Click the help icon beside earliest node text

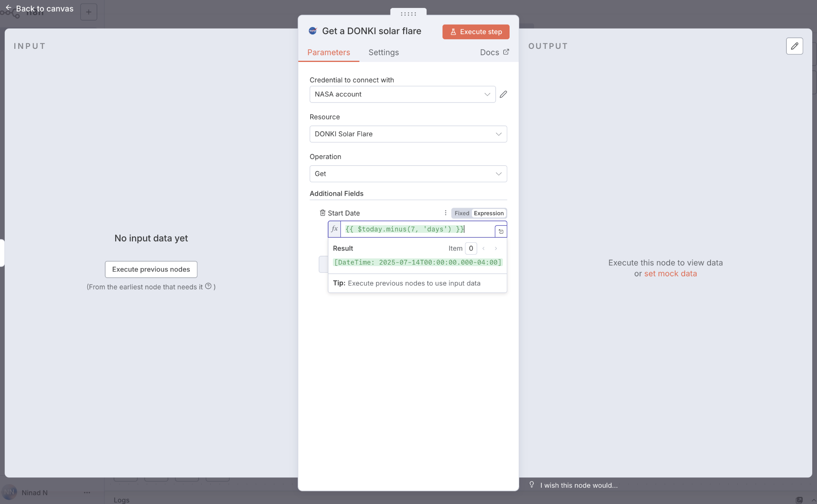tap(208, 286)
